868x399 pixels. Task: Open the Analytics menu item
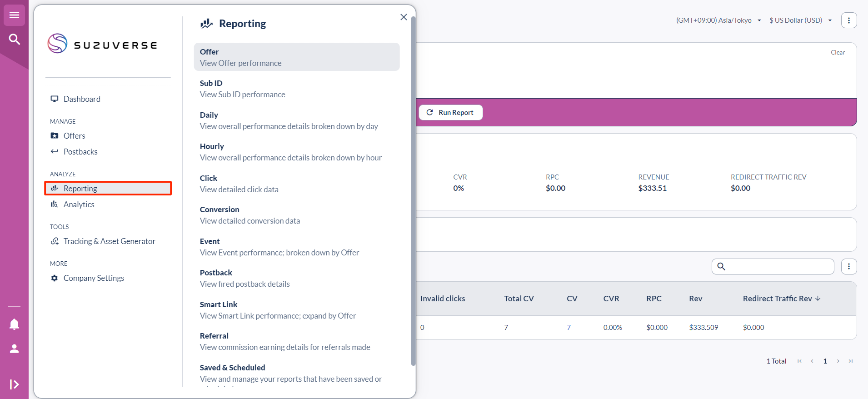[79, 204]
